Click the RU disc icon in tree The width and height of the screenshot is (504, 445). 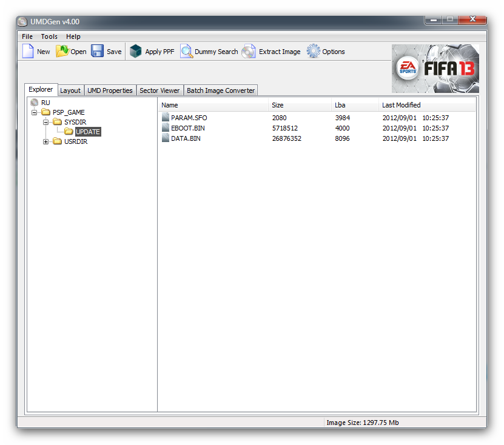tap(35, 103)
